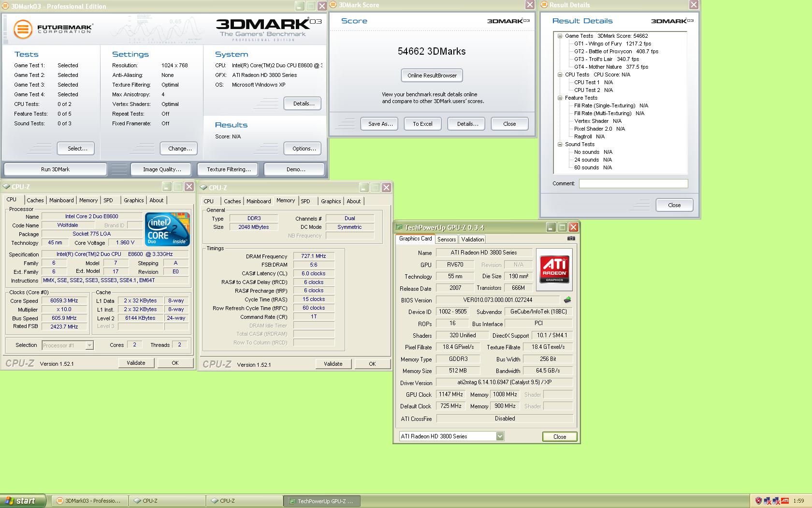Click the GPU Clock 1147 MHz field
Screen dimensions: 812x508
coord(450,394)
